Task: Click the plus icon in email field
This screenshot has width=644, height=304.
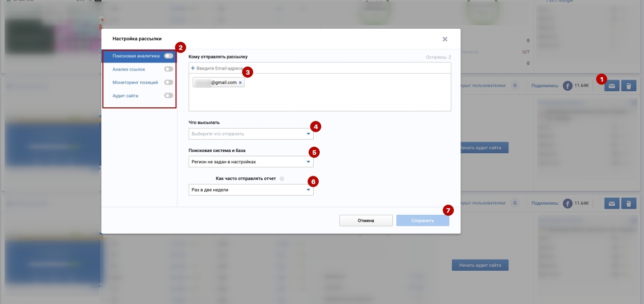Action: (193, 68)
